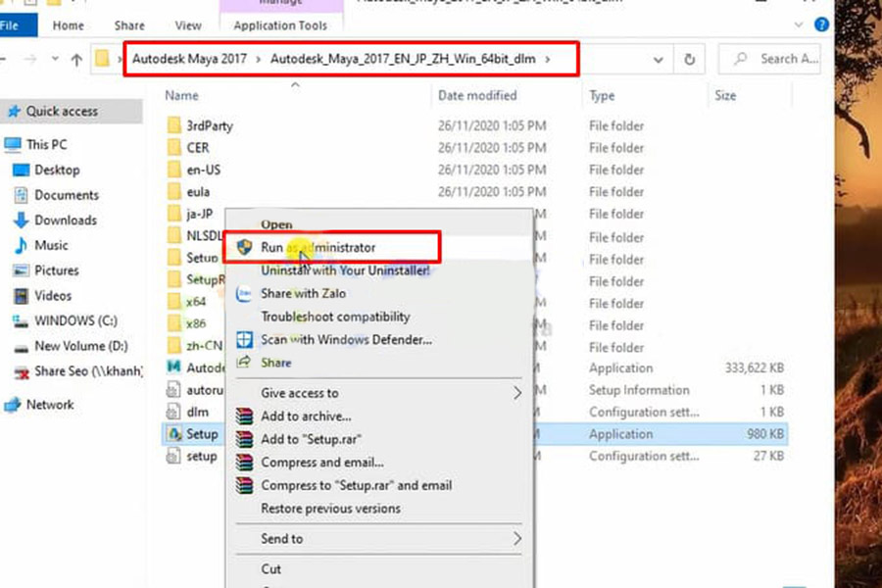Expand the ribbon with the chevron
Screen dimensions: 882x588
tap(798, 25)
